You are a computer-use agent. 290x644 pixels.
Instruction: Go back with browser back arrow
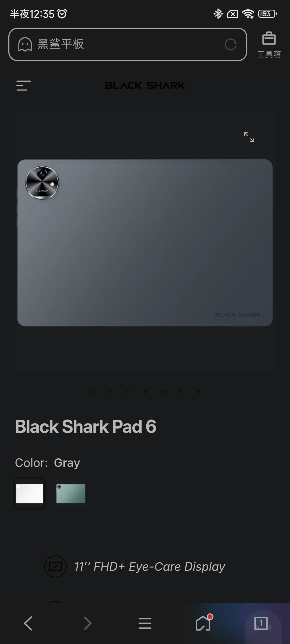pyautogui.click(x=28, y=623)
